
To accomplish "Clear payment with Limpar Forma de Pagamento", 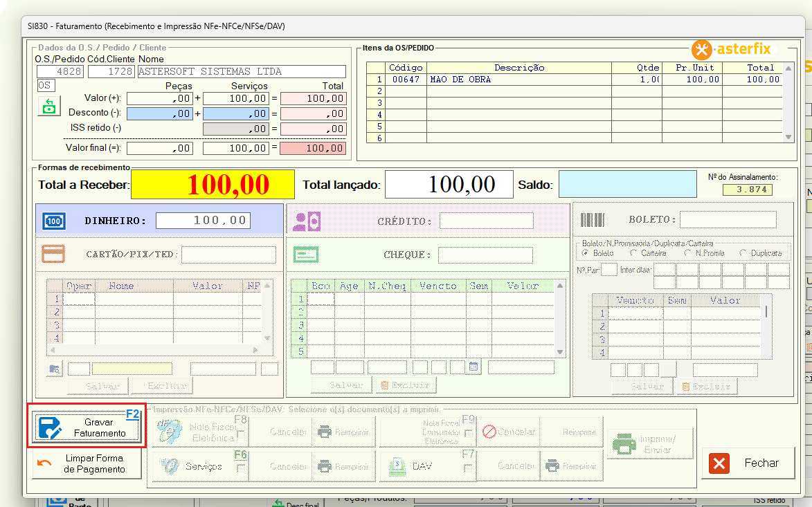I will pyautogui.click(x=87, y=463).
